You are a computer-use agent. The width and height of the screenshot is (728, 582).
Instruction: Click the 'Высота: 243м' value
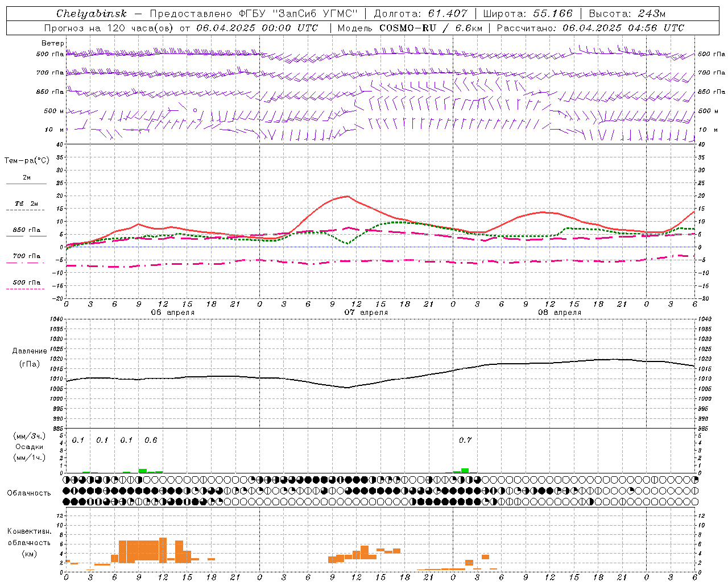pos(627,14)
